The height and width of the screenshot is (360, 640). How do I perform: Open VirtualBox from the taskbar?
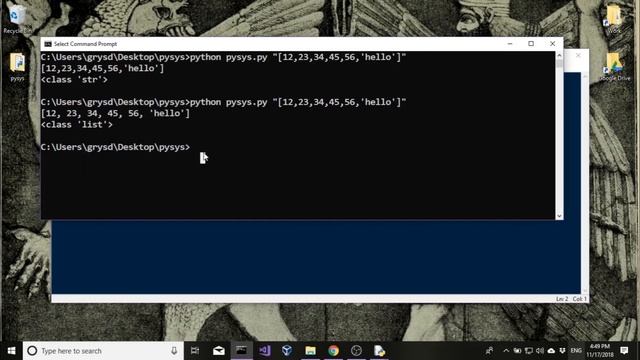coord(287,351)
